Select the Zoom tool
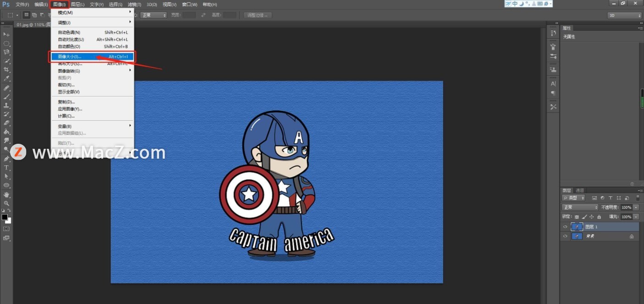Image resolution: width=644 pixels, height=304 pixels. (6, 203)
